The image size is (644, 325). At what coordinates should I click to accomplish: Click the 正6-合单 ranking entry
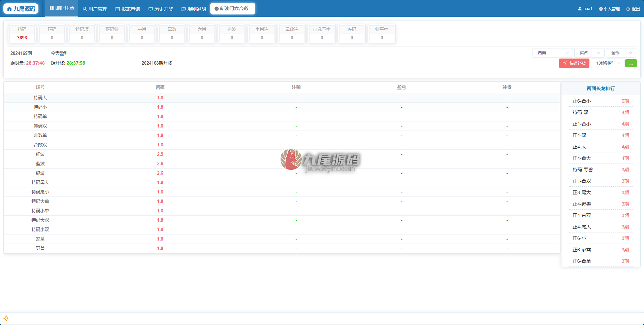pyautogui.click(x=601, y=261)
